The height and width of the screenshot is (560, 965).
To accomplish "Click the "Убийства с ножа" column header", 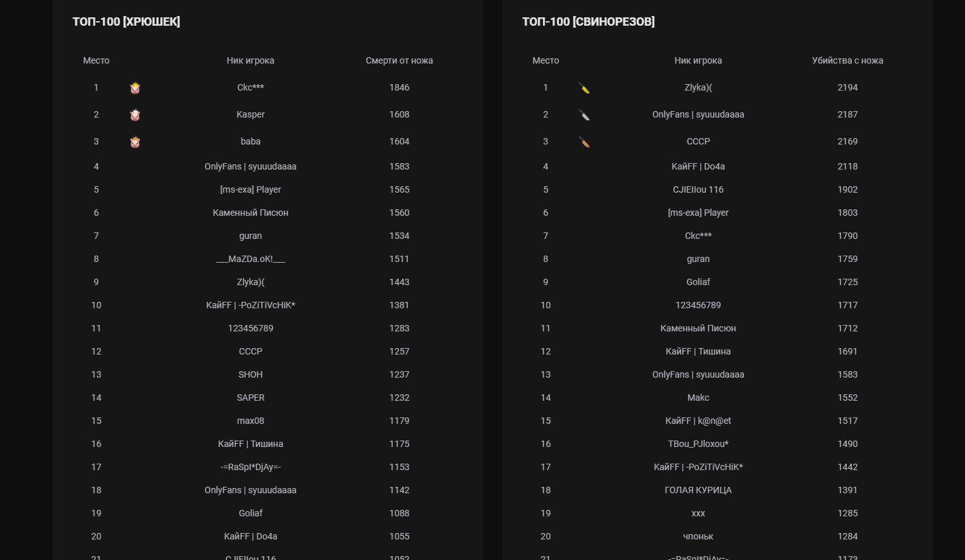I will (x=847, y=60).
